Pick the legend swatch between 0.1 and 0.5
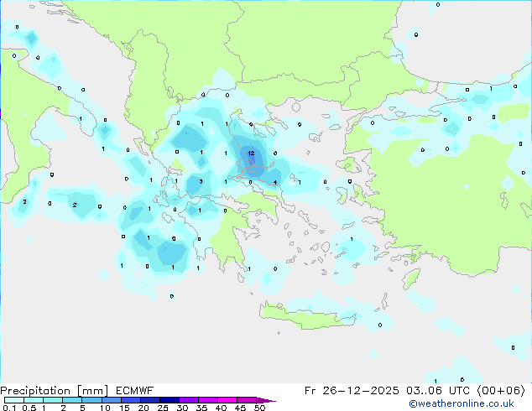This screenshot has height=411, width=532. click(x=14, y=400)
